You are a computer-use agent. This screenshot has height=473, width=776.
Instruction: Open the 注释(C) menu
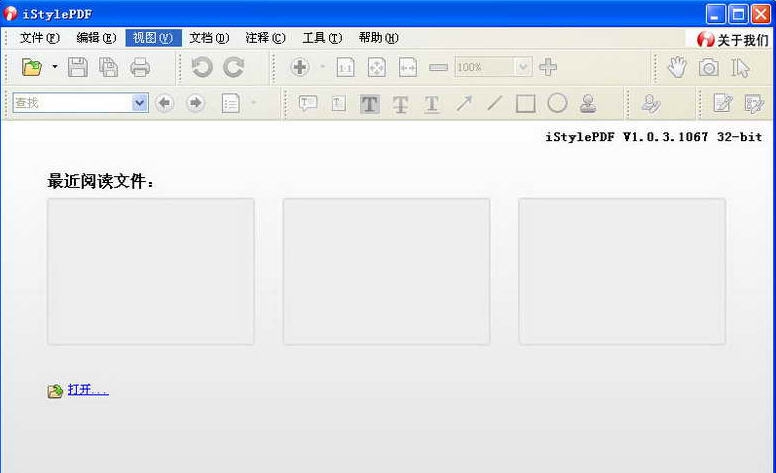coord(265,38)
